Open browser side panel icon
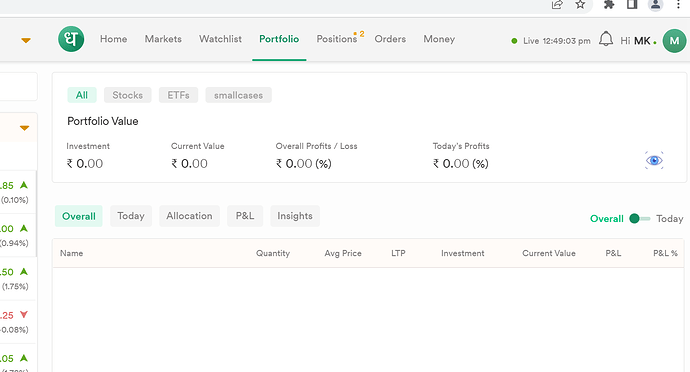 (632, 5)
